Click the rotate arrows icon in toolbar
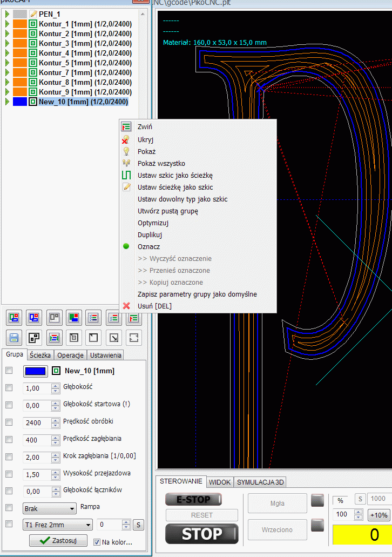392x557 pixels. (x=134, y=338)
